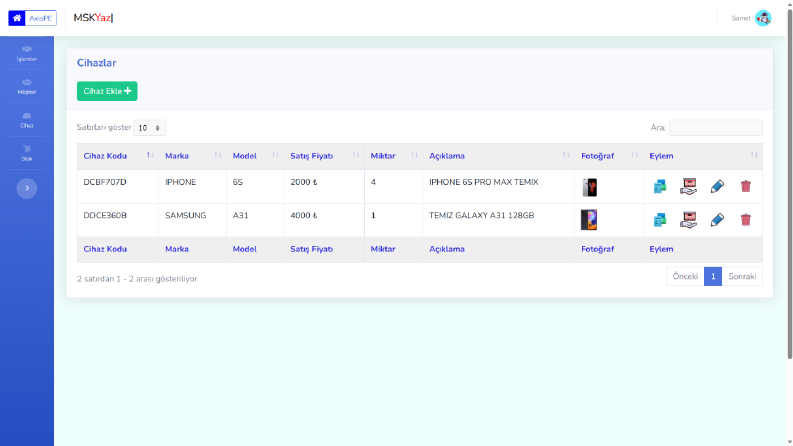Click the green Cihaz Ekle button

pyautogui.click(x=107, y=91)
